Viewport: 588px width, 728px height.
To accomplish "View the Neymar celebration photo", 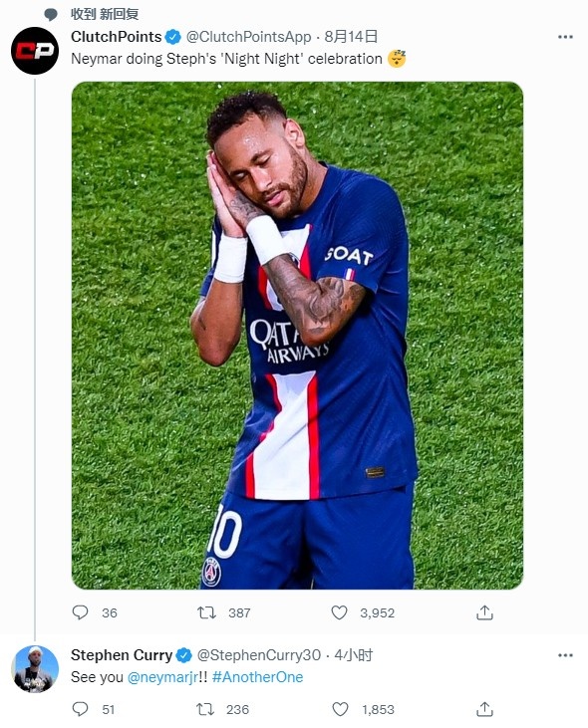I will click(x=297, y=336).
